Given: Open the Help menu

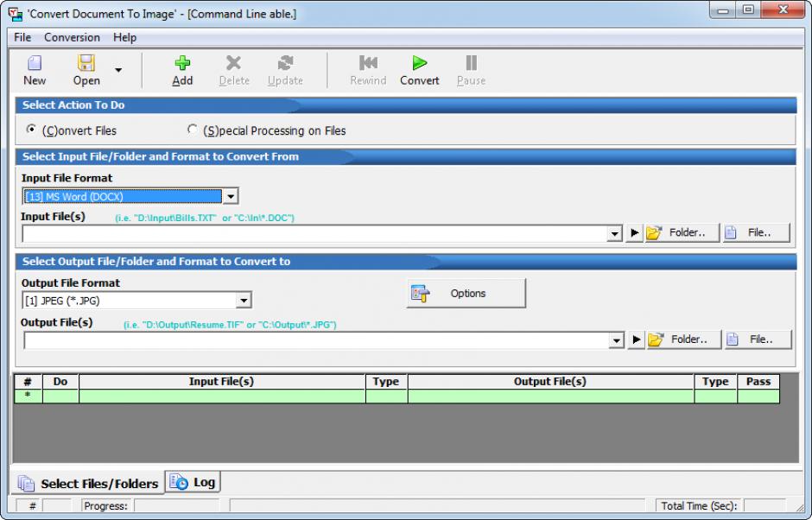Looking at the screenshot, I should pos(124,37).
